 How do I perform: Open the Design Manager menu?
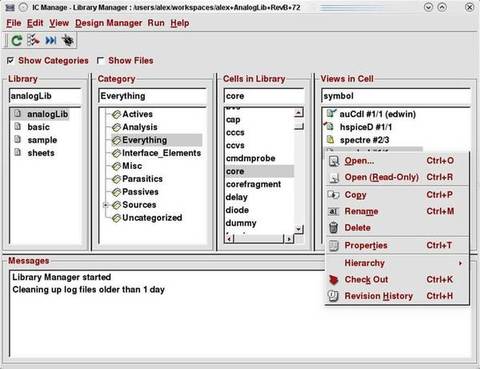109,23
